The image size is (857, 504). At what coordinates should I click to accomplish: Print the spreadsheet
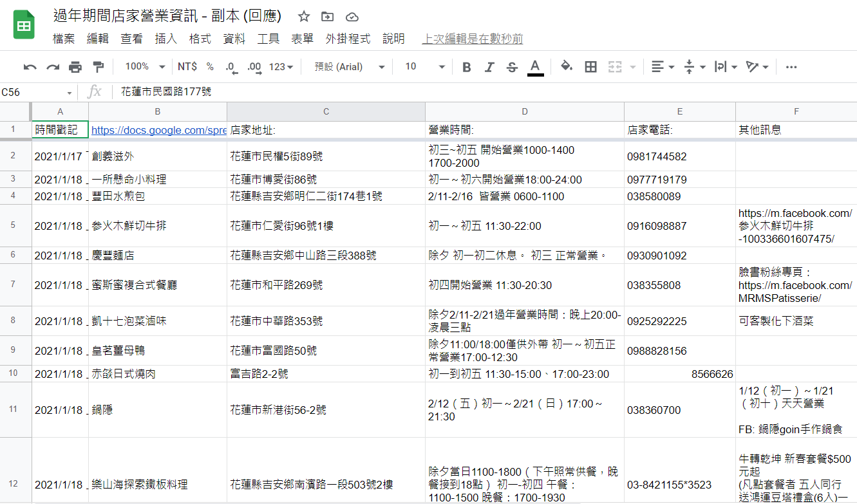pos(75,67)
